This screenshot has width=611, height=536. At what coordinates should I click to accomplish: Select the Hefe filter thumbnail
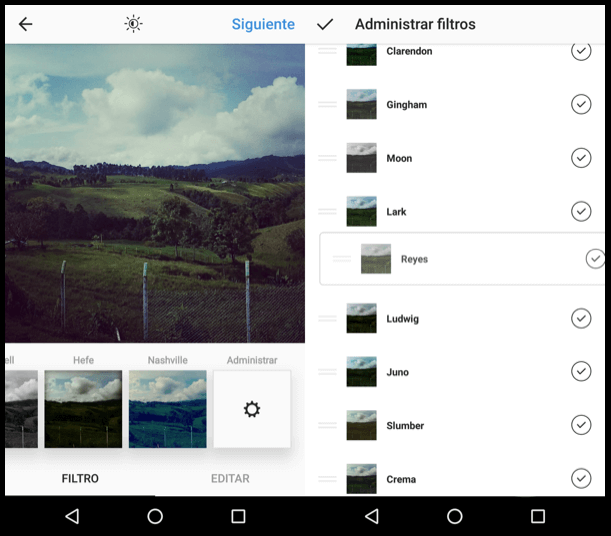click(x=83, y=409)
